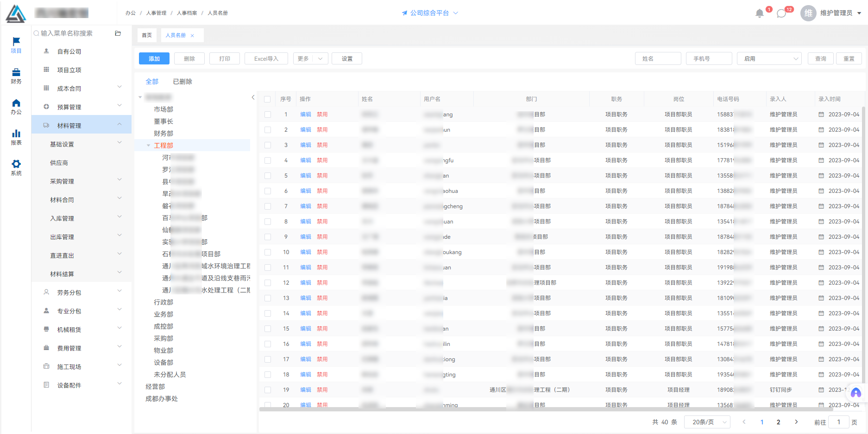868x434 pixels.
Task: Toggle the select-all header checkbox
Action: [267, 99]
